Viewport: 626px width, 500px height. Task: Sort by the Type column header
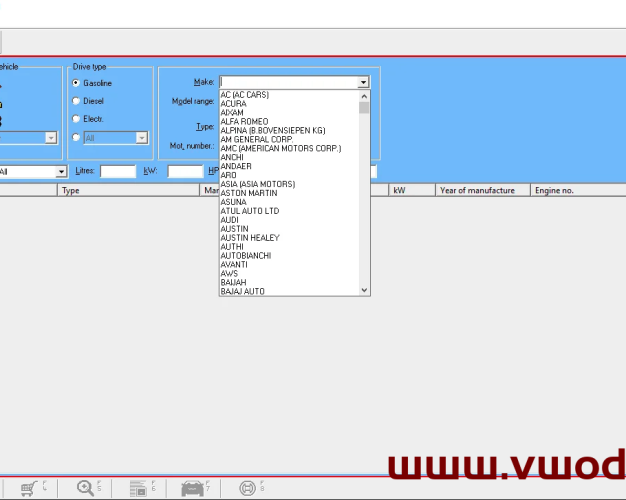128,190
